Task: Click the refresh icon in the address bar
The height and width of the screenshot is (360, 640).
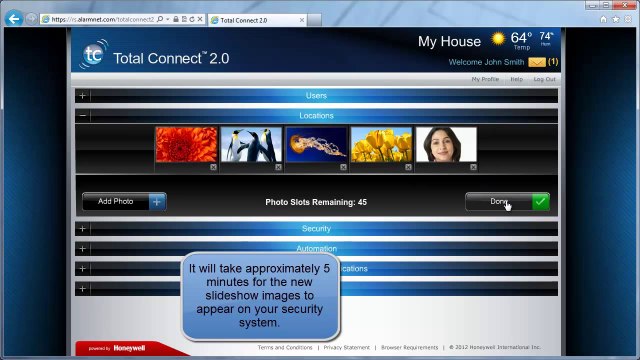Action: (x=192, y=19)
